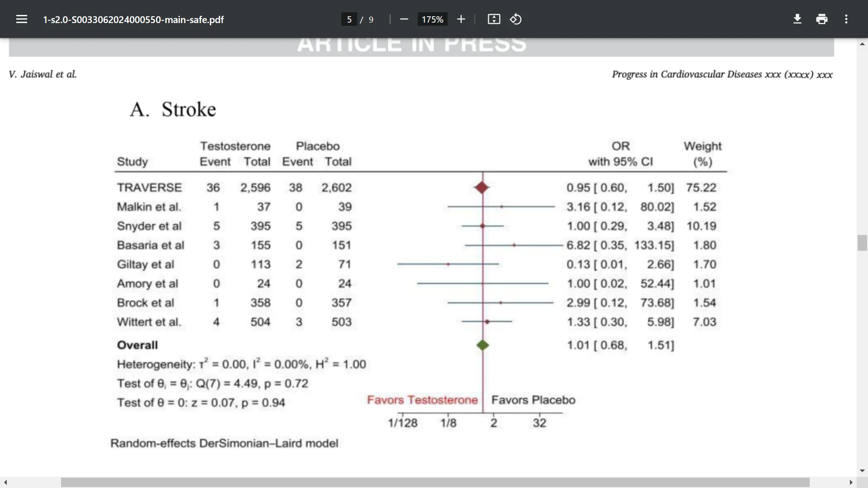Image resolution: width=868 pixels, height=488 pixels.
Task: Click the 'A. Stroke' heading
Action: coord(173,109)
